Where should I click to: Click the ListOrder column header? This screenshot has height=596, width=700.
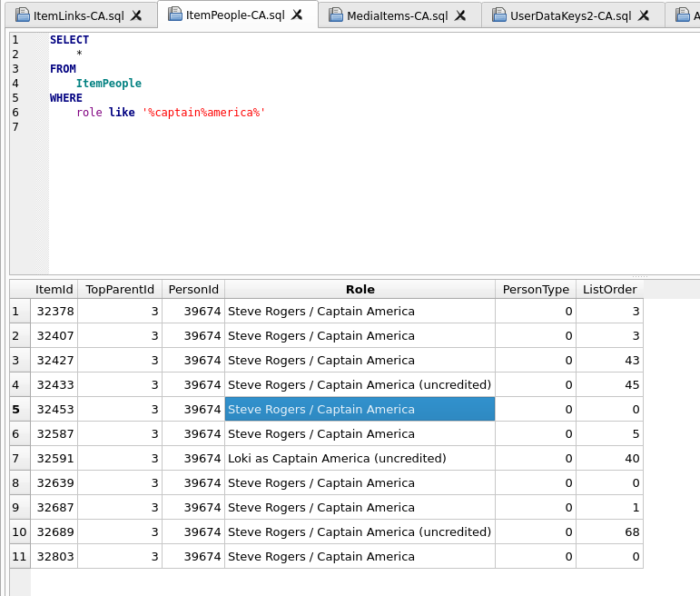(x=609, y=289)
